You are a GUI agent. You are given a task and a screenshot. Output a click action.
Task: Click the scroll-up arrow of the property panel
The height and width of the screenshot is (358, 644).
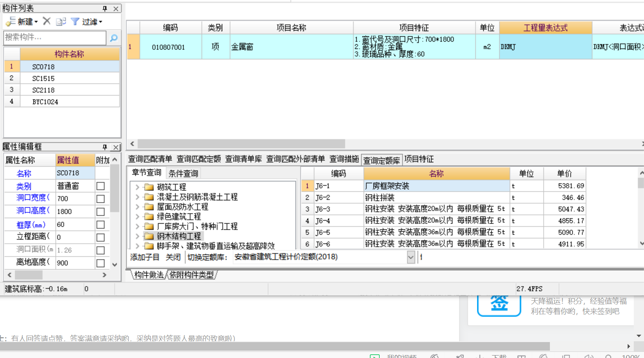[x=115, y=160]
